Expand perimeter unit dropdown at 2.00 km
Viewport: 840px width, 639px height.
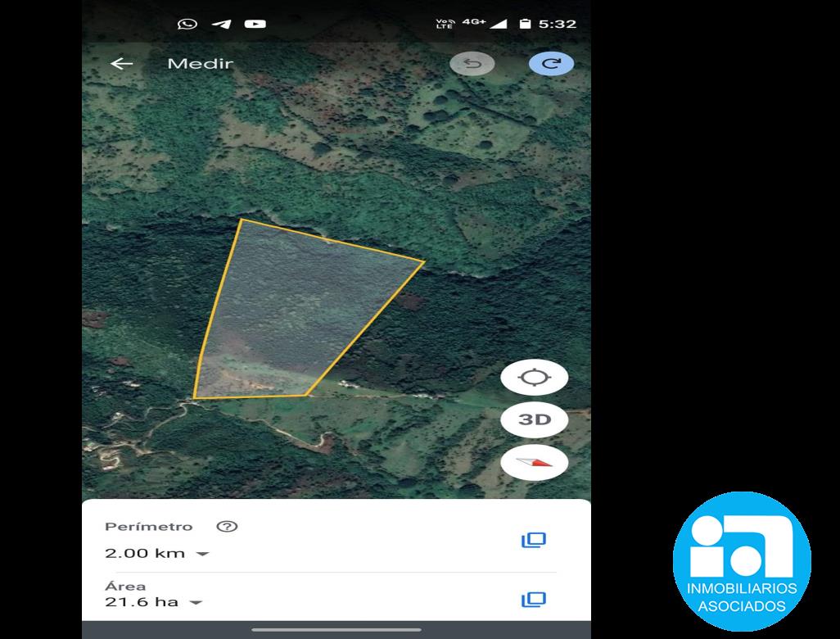point(202,555)
